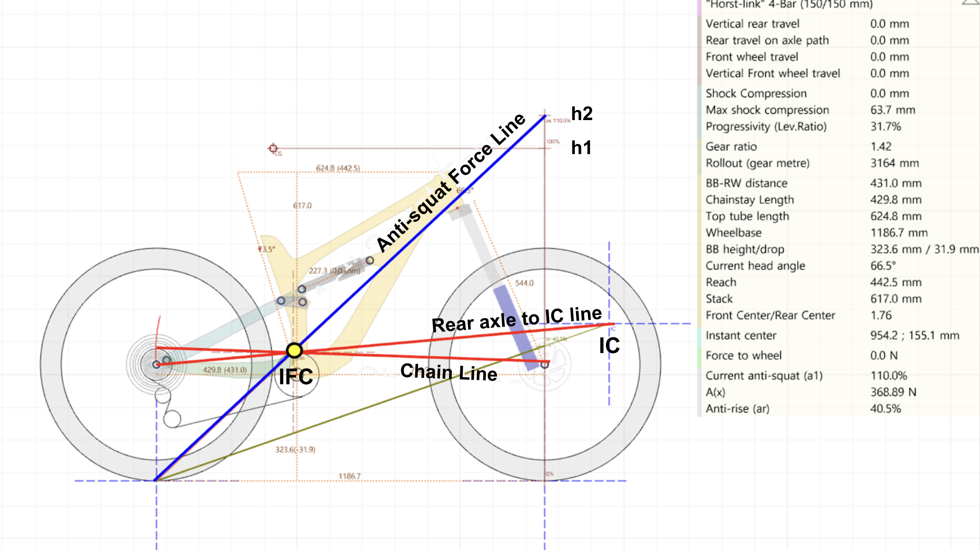Click the derailleur lower jockey wheel

pos(172,419)
